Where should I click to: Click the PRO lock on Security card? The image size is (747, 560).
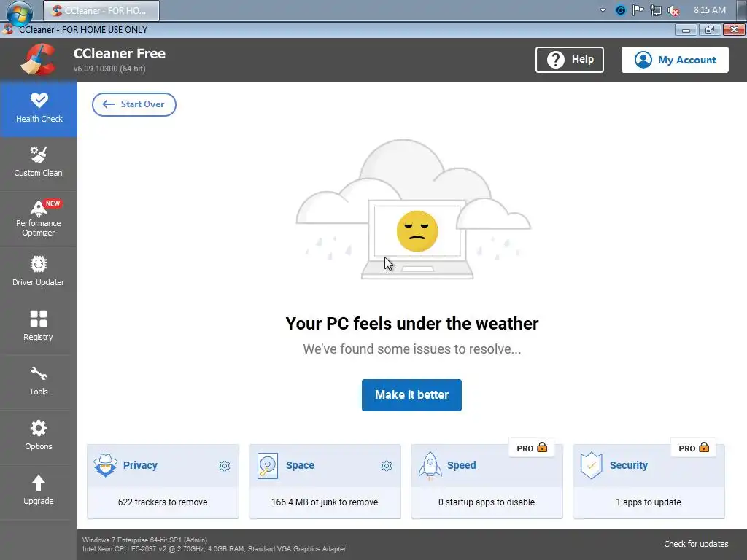pos(694,448)
